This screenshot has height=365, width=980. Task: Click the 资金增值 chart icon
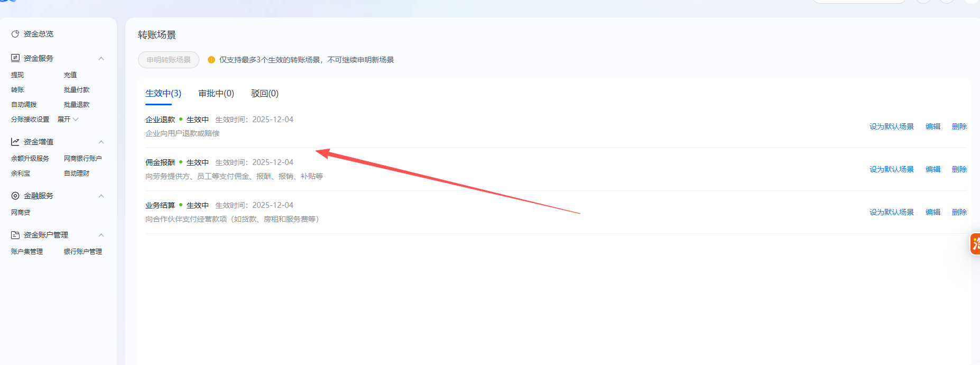15,142
